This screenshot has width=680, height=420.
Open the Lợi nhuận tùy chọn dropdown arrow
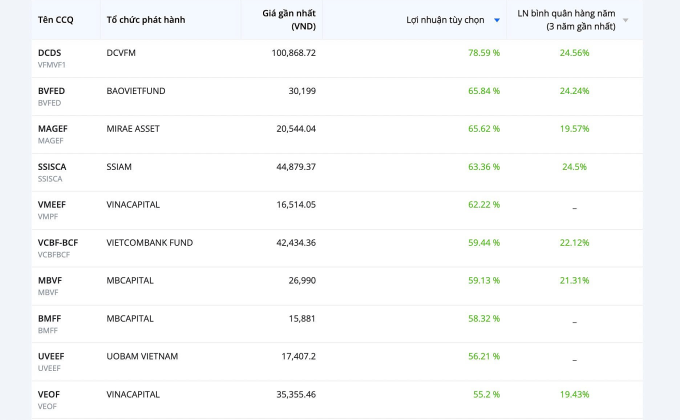(497, 20)
